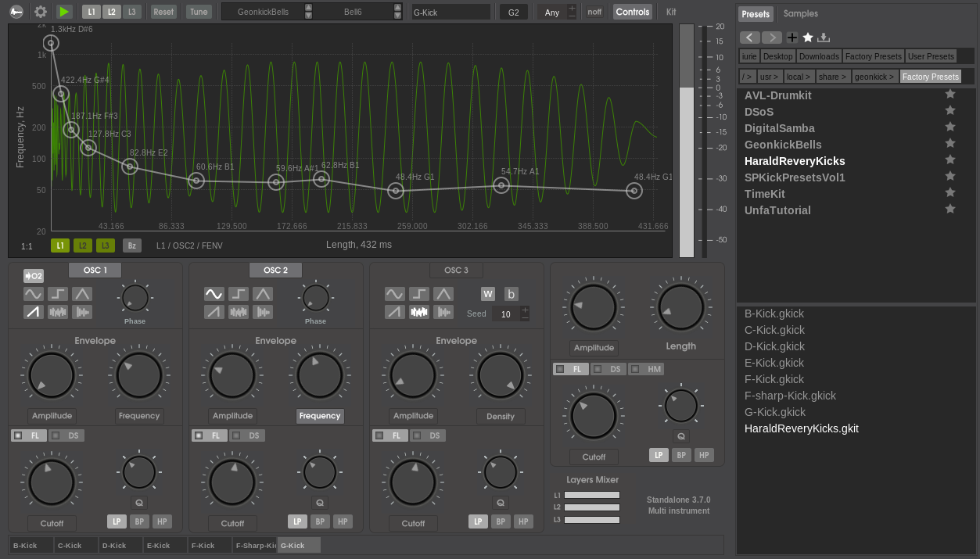
Task: Open Geonkick settings via the gear icon
Action: tap(39, 12)
